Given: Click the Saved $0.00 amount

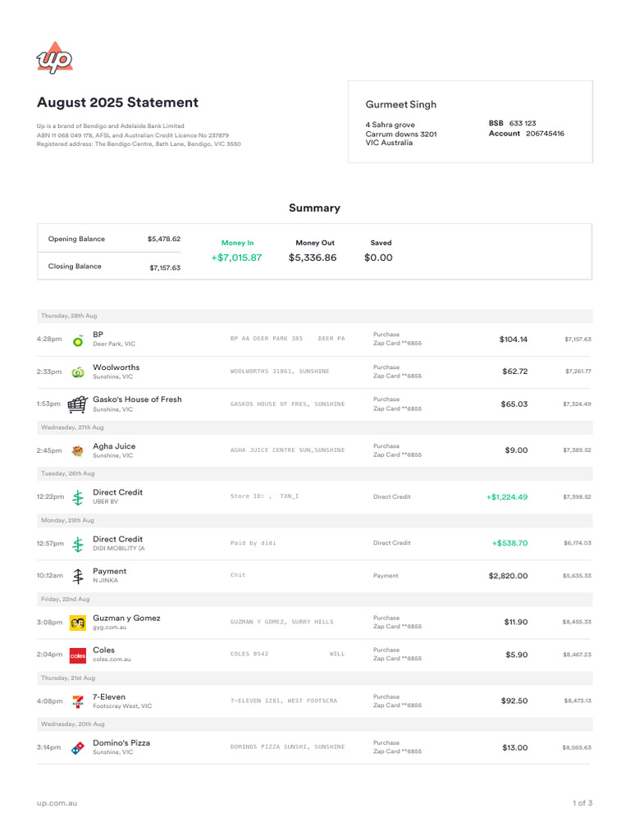Looking at the screenshot, I should coord(378,258).
